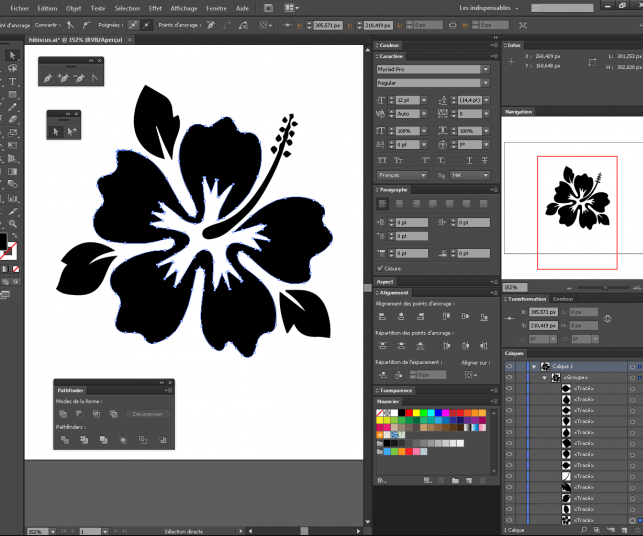Switch to the Contour tab
643x536 pixels.
[563, 299]
